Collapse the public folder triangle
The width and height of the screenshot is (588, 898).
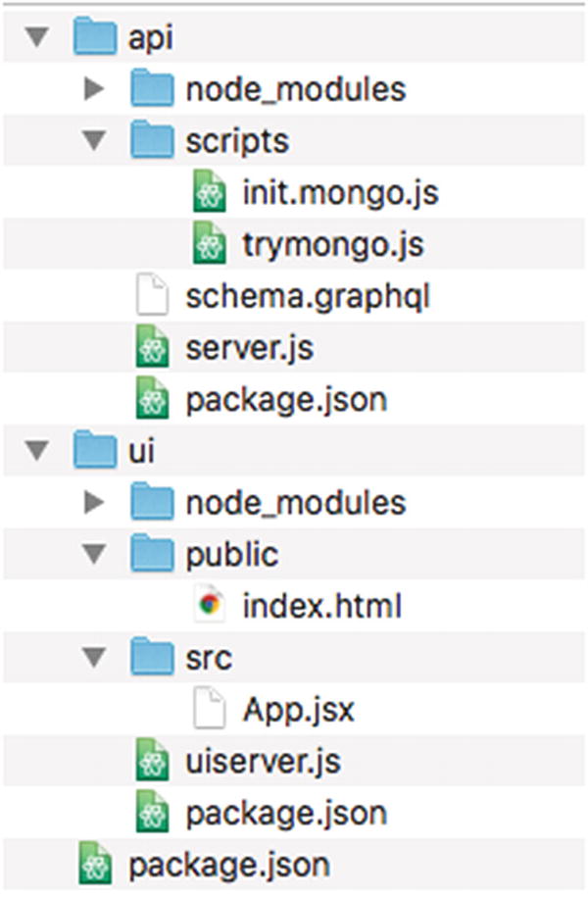pos(94,555)
